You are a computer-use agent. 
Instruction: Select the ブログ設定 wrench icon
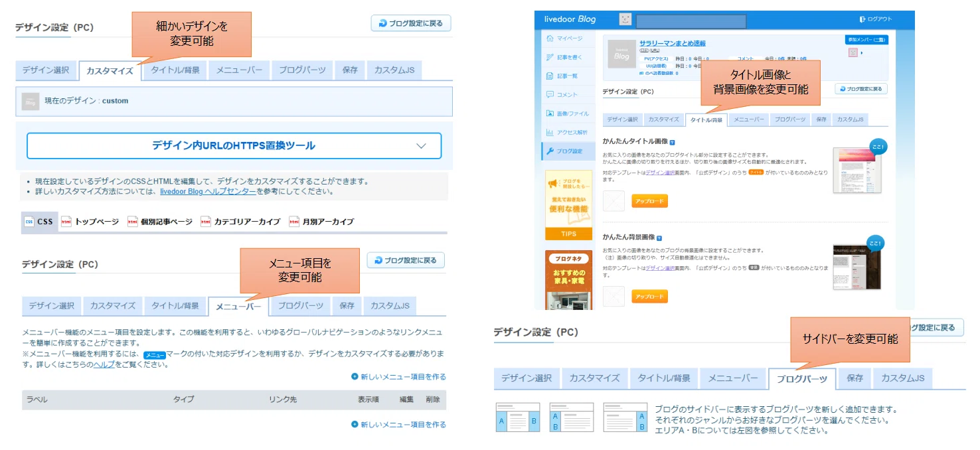(550, 151)
